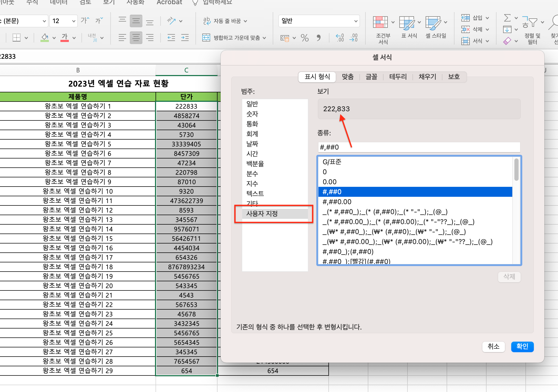Align text to middle vertically icon
The height and width of the screenshot is (392, 558).
point(136,21)
